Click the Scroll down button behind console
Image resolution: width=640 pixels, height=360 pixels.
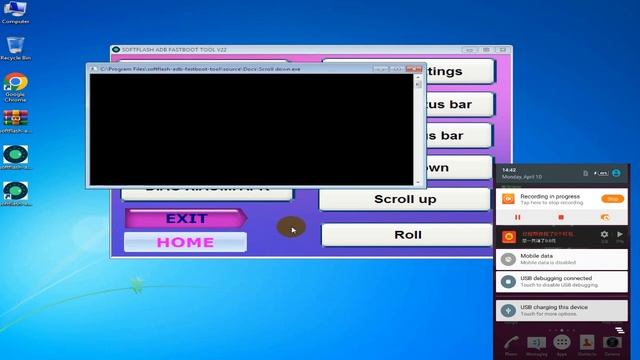[x=459, y=167]
